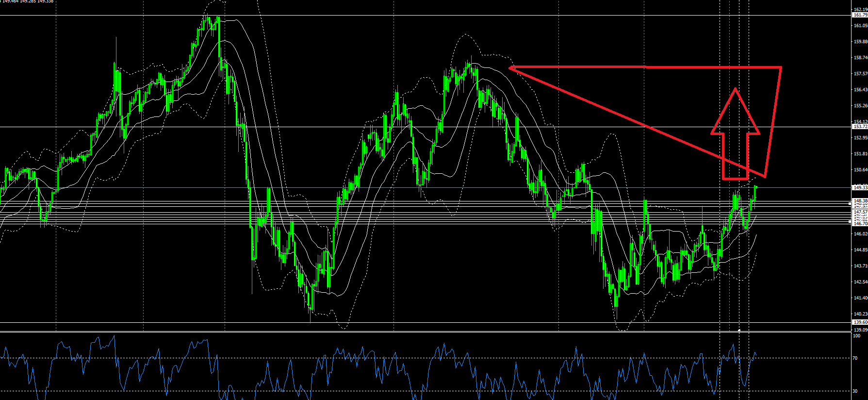Click the 142.54 value on price axis
Image resolution: width=868 pixels, height=400 pixels.
(x=860, y=282)
